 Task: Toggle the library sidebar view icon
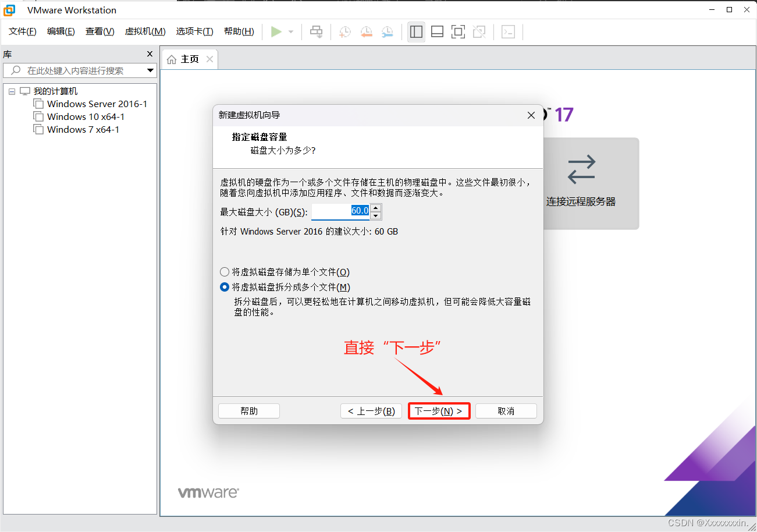tap(416, 32)
